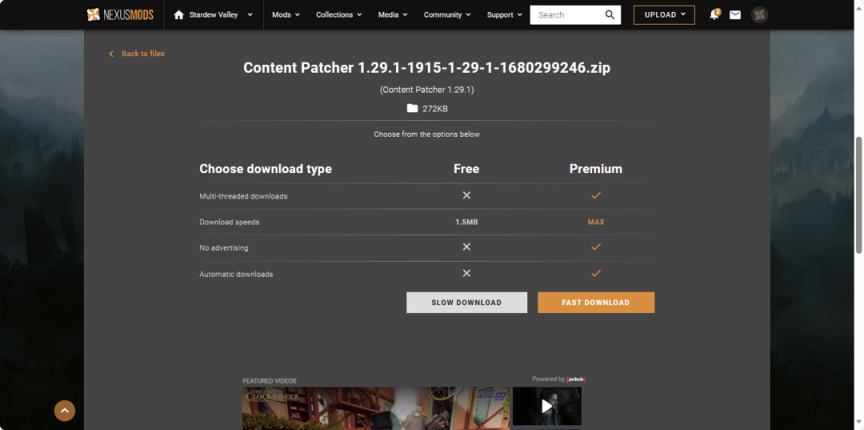The width and height of the screenshot is (864, 430).
Task: Click the Free column heading
Action: tap(466, 169)
